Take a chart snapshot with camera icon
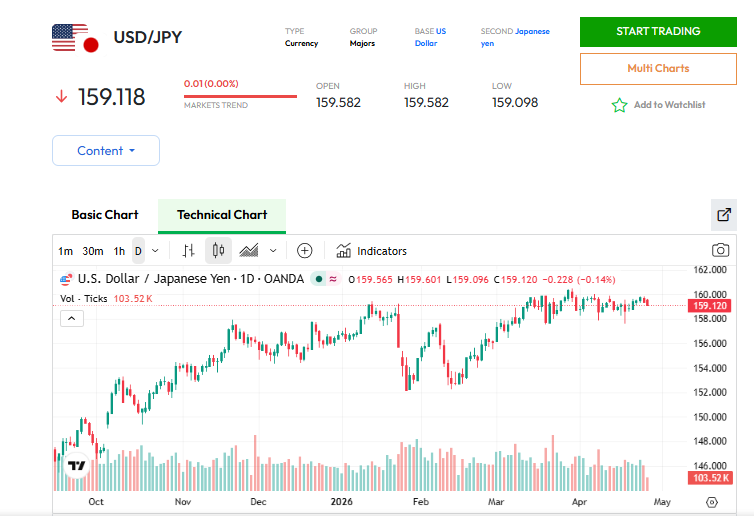This screenshot has width=754, height=516. click(x=719, y=250)
